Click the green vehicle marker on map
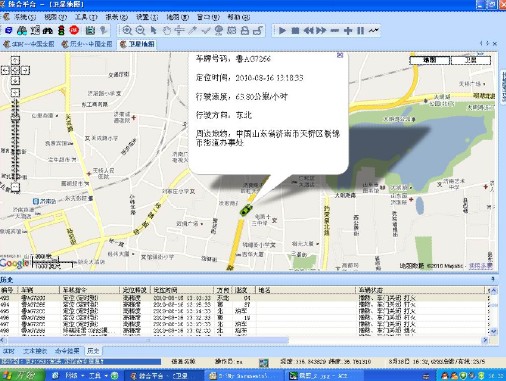This screenshot has width=506, height=381. (x=246, y=210)
